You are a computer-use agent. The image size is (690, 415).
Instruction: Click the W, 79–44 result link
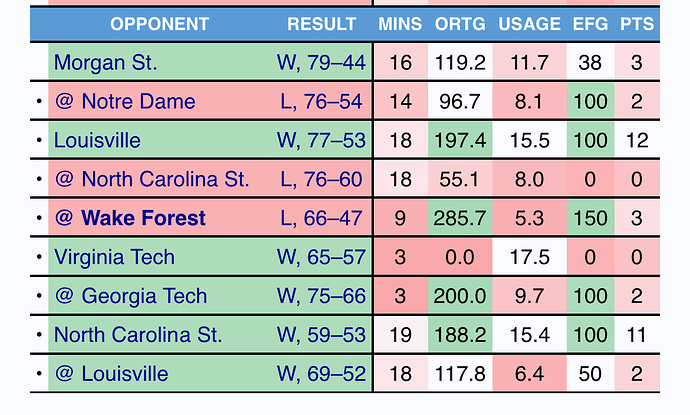click(x=321, y=62)
